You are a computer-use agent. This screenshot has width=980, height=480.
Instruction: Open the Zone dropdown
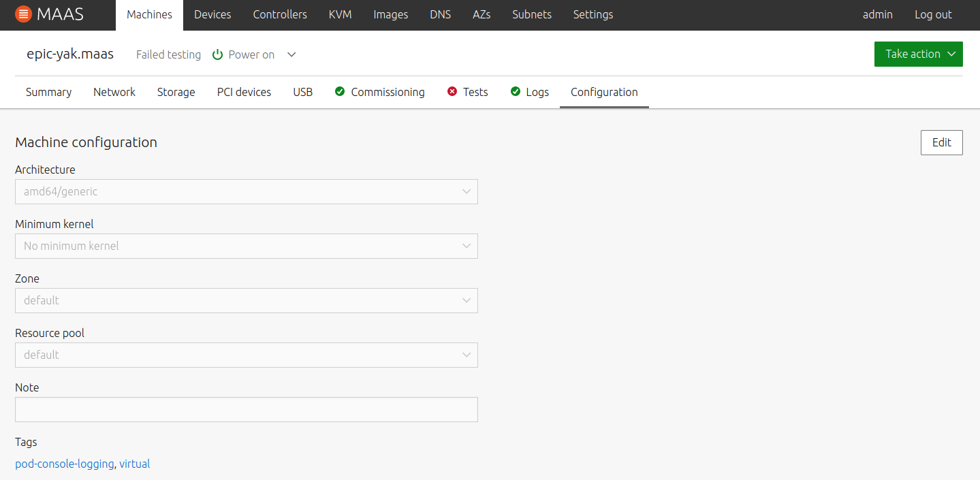click(x=246, y=301)
